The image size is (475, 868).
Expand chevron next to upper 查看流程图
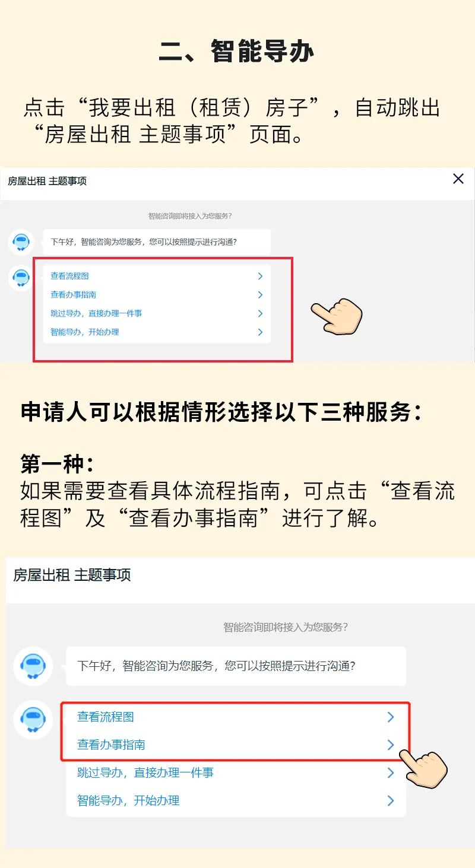point(260,276)
